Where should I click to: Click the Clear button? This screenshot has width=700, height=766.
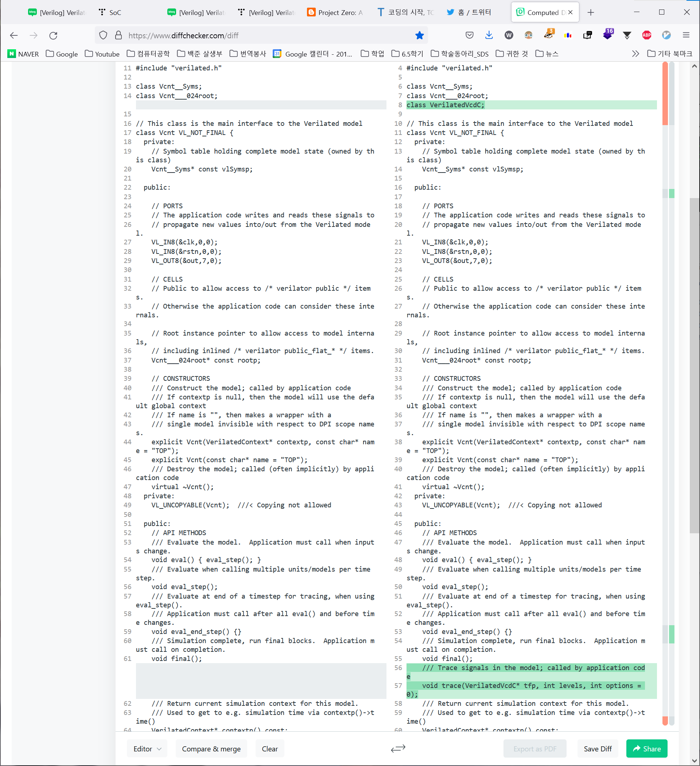point(270,748)
